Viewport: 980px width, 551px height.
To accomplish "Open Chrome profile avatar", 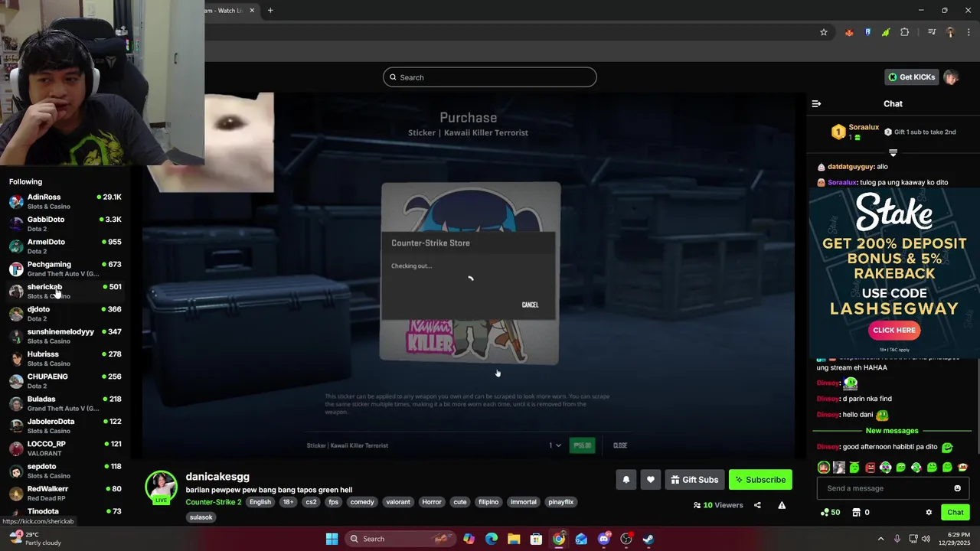I will click(950, 32).
